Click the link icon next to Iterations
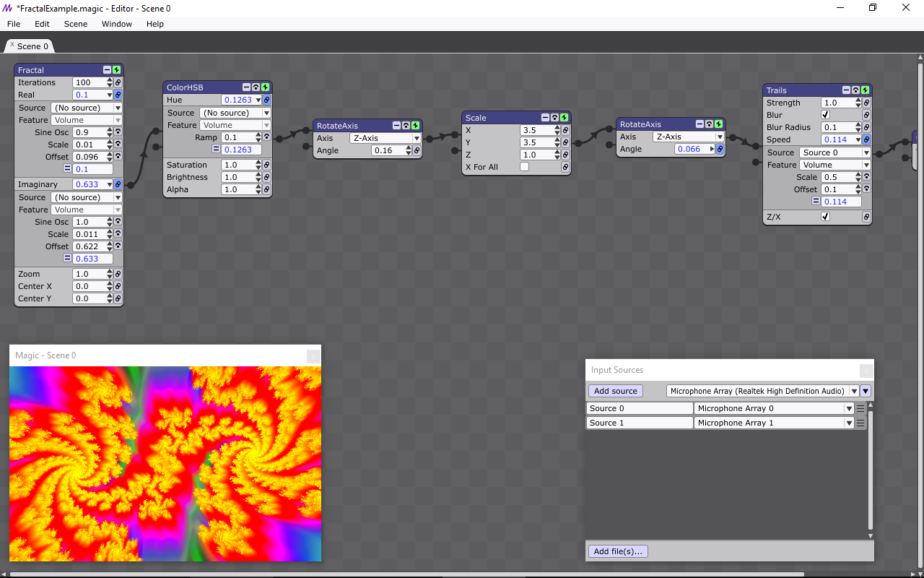The image size is (924, 578). coord(118,82)
